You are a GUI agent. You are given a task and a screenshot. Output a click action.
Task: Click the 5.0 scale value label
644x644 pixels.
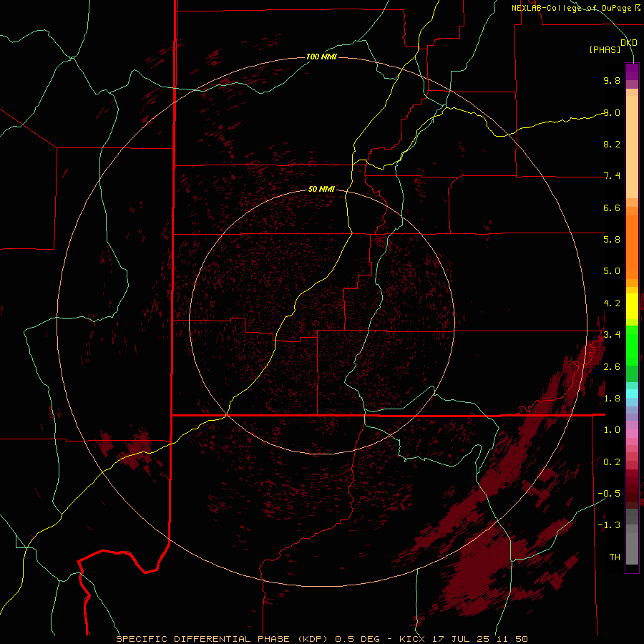click(612, 271)
